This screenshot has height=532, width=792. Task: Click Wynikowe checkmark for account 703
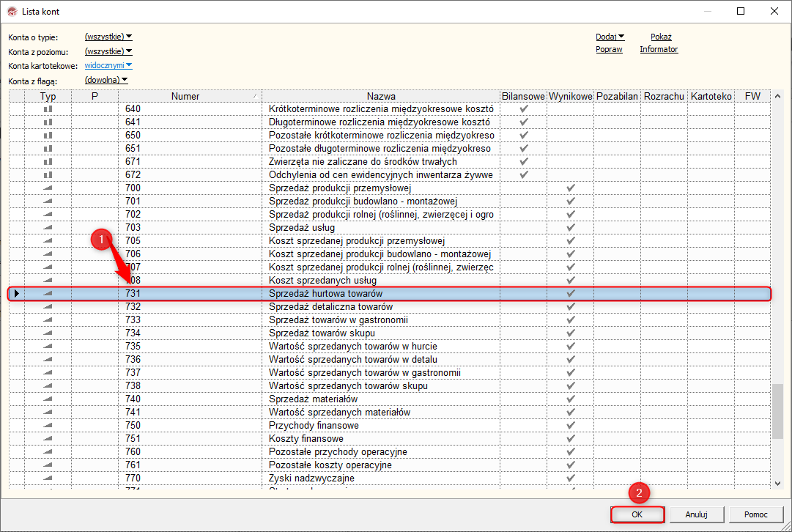570,228
